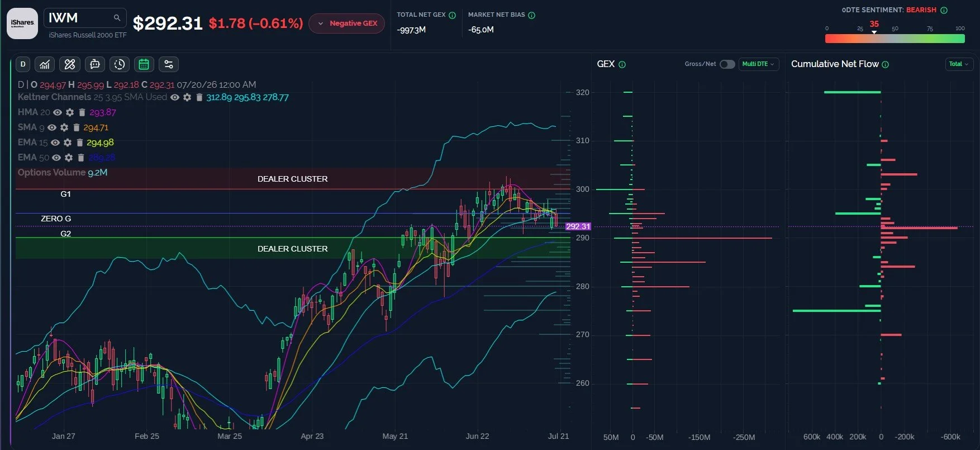Remove the HMA 20 indicator
Image resolution: width=980 pixels, height=450 pixels.
click(x=82, y=112)
